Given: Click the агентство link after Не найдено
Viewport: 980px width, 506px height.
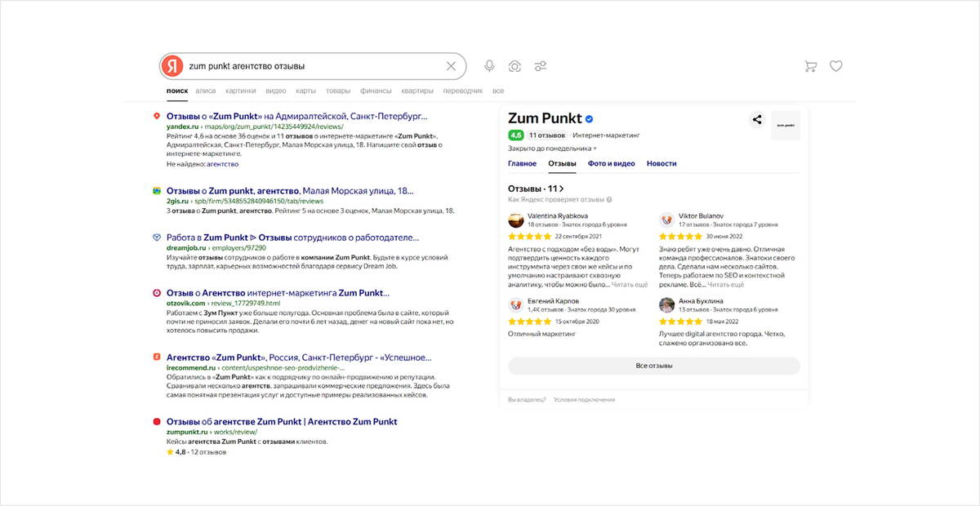Looking at the screenshot, I should click(x=222, y=164).
